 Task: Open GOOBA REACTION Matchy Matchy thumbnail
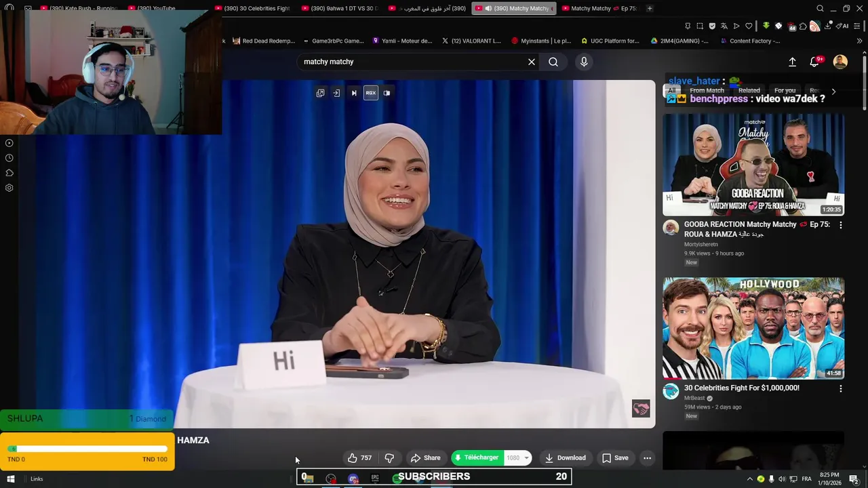753,165
